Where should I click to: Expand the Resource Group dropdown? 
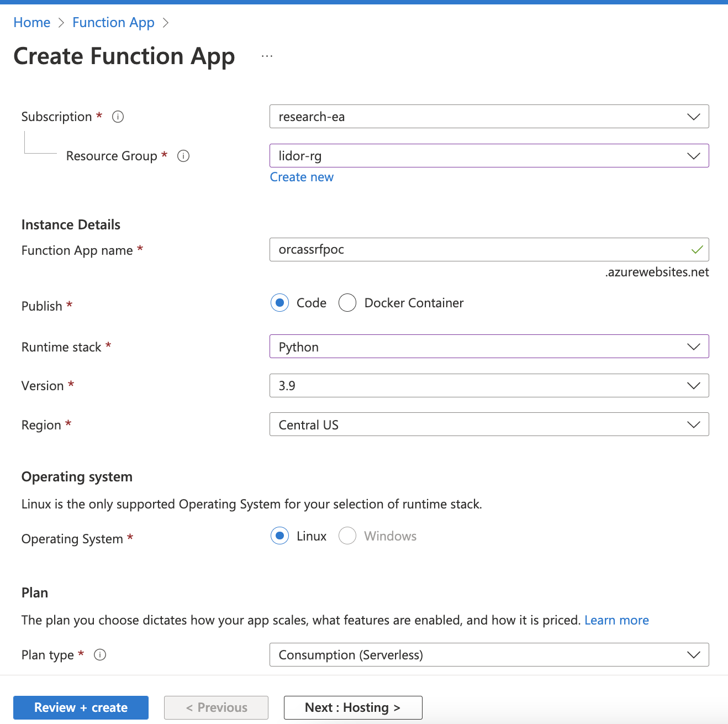489,156
